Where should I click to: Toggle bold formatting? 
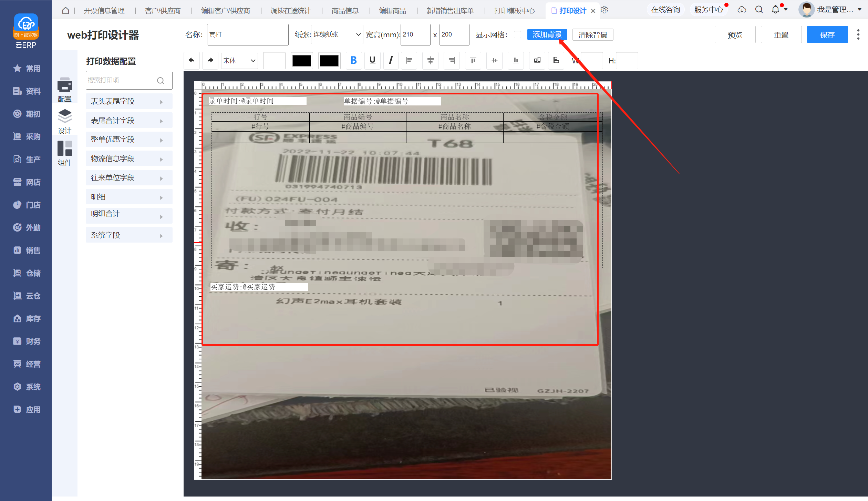[x=353, y=60]
